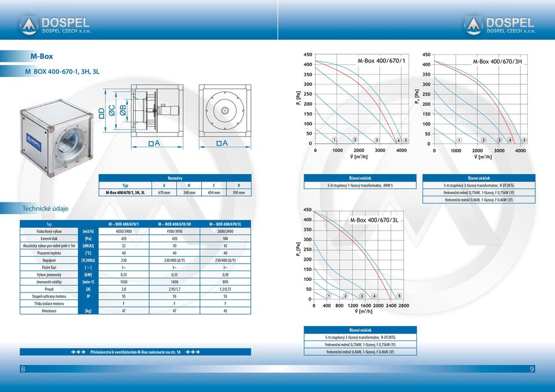Click the '2,95/1,7' current value
This screenshot has width=555, height=392.
click(x=175, y=289)
